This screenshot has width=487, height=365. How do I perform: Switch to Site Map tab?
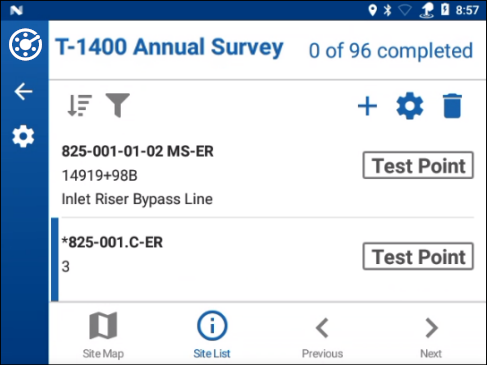click(x=103, y=335)
